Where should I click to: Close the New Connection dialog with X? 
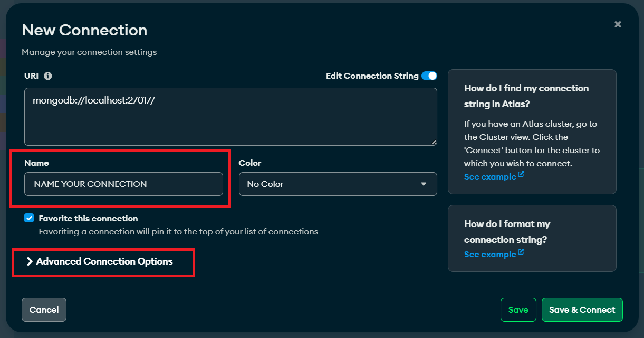click(618, 24)
